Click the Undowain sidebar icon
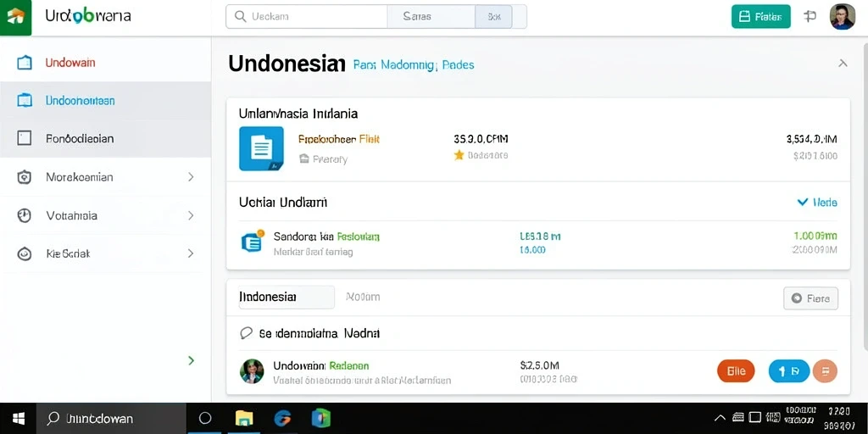This screenshot has width=868, height=434. (x=25, y=63)
